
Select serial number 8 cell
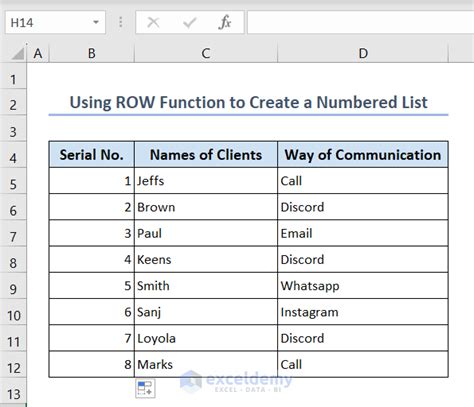92,364
